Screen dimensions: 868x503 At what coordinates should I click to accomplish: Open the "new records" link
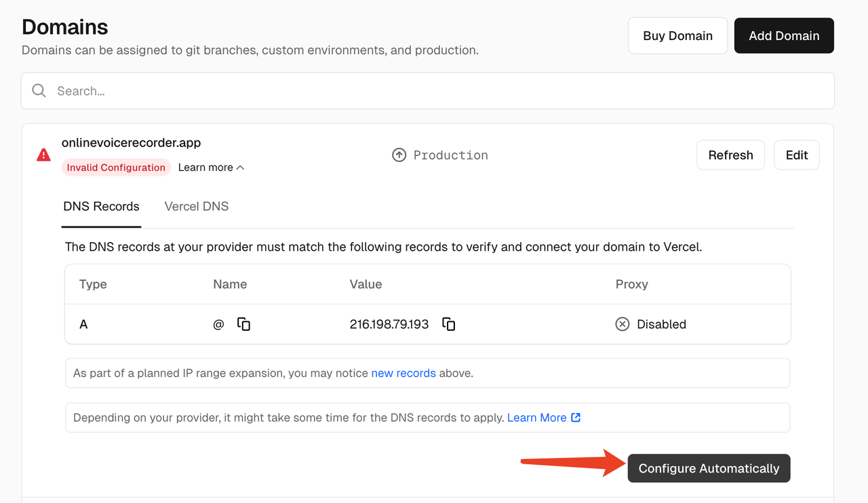403,373
